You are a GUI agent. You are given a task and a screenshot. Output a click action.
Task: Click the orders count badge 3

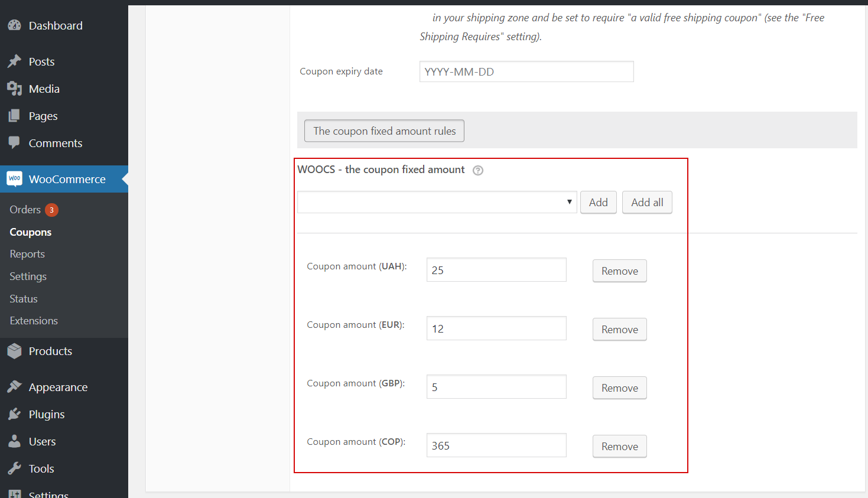[51, 210]
